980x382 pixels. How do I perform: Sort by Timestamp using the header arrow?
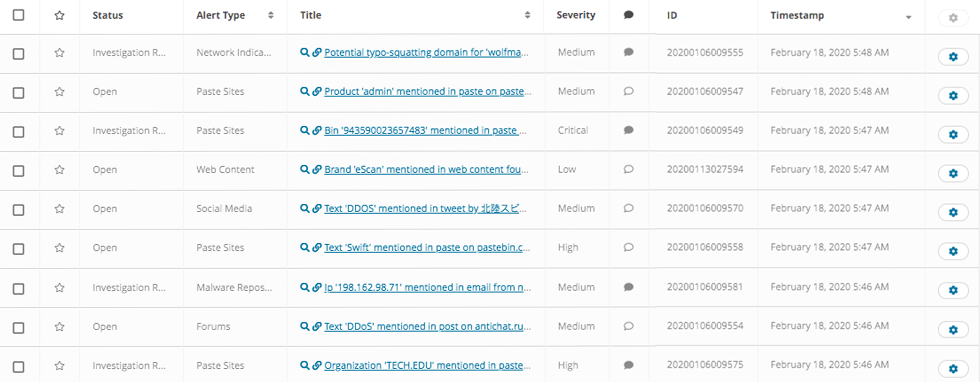(908, 17)
